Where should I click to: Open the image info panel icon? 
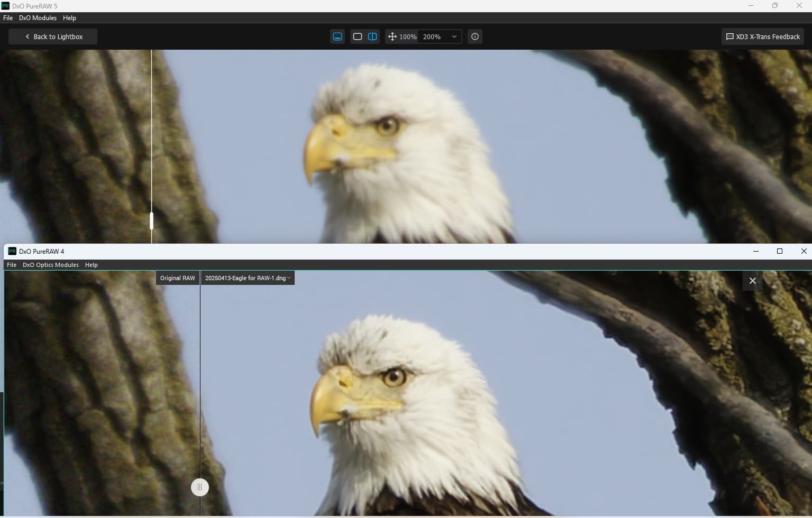click(475, 36)
